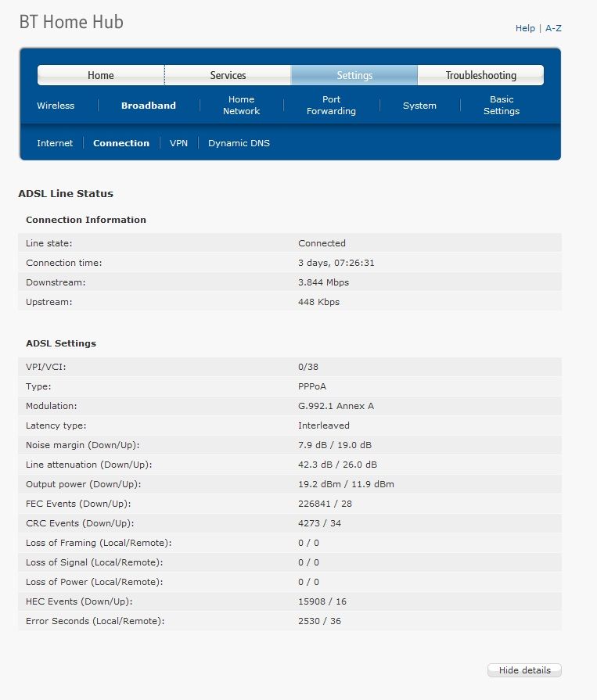
Task: Select downstream value 3.844 Mbps
Action: point(324,282)
